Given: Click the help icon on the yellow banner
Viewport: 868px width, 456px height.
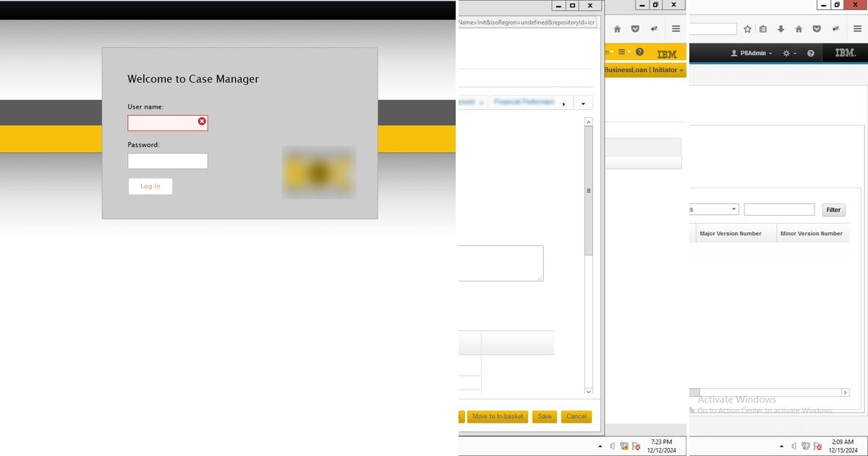Looking at the screenshot, I should (639, 52).
